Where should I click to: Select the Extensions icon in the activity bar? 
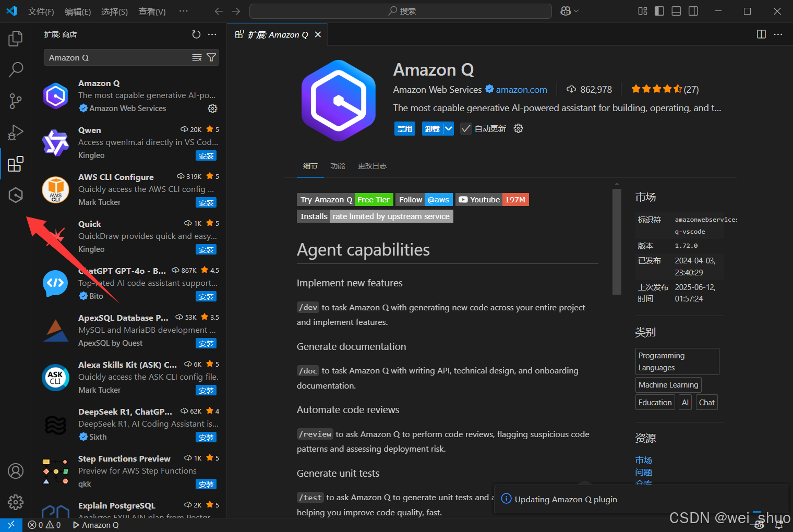point(16,164)
